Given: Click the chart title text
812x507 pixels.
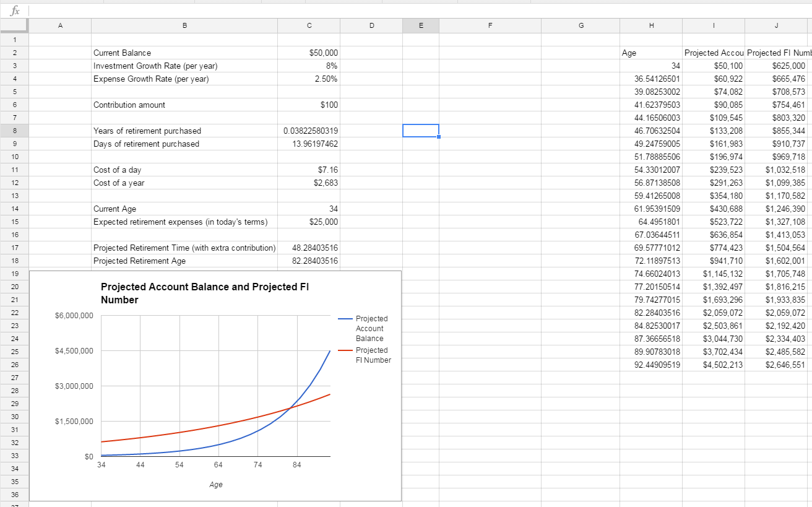Looking at the screenshot, I should (x=204, y=293).
